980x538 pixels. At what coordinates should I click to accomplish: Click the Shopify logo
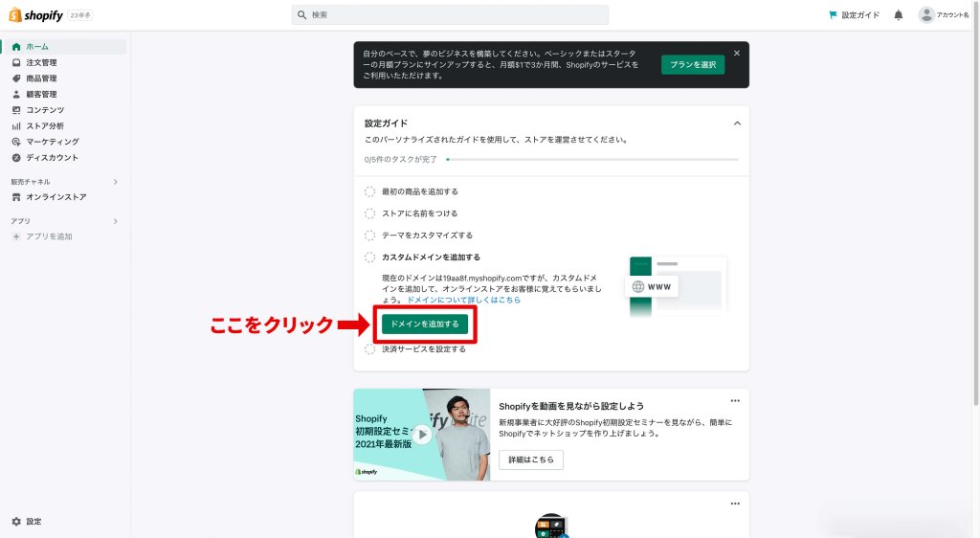(x=35, y=15)
